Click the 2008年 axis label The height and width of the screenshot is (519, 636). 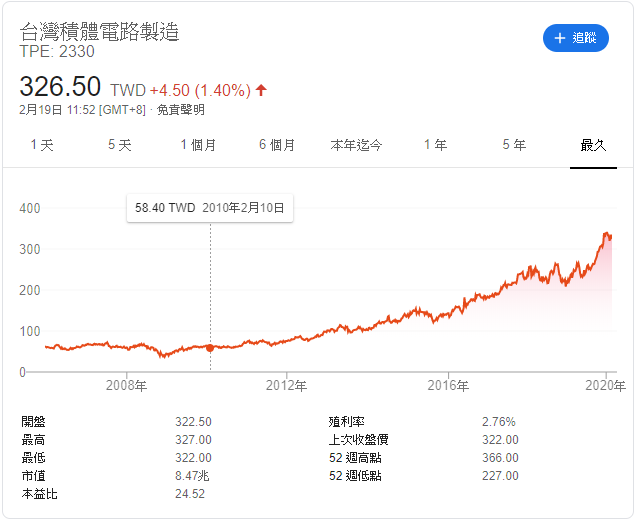[127, 385]
